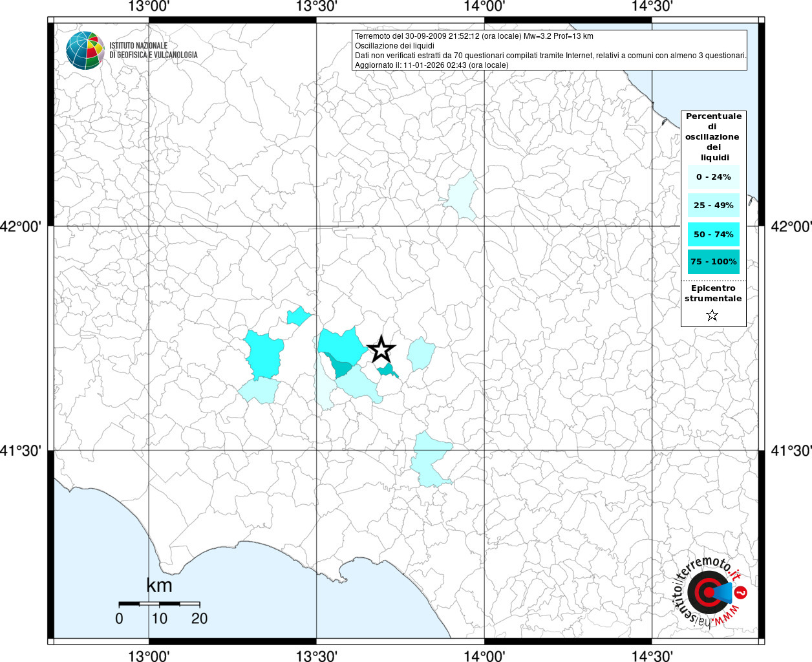
Task: Click the km scale bar label
Action: click(x=159, y=586)
